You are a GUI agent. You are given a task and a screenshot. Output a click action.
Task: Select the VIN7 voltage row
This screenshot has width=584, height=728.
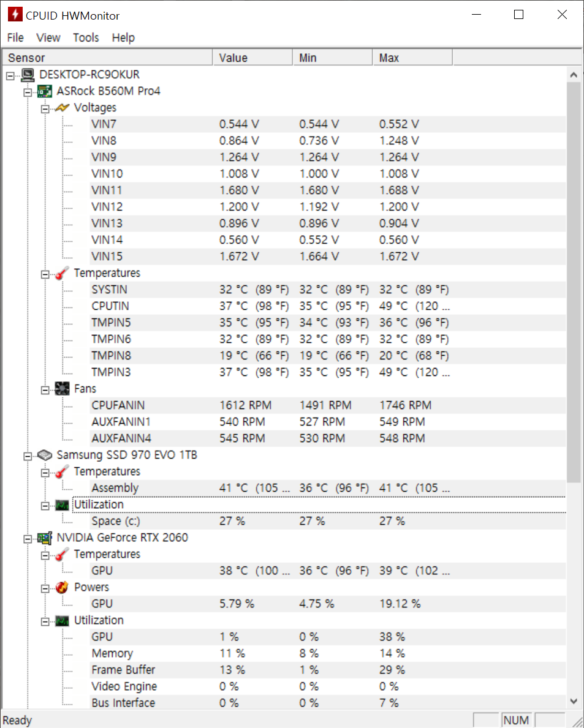click(327, 124)
